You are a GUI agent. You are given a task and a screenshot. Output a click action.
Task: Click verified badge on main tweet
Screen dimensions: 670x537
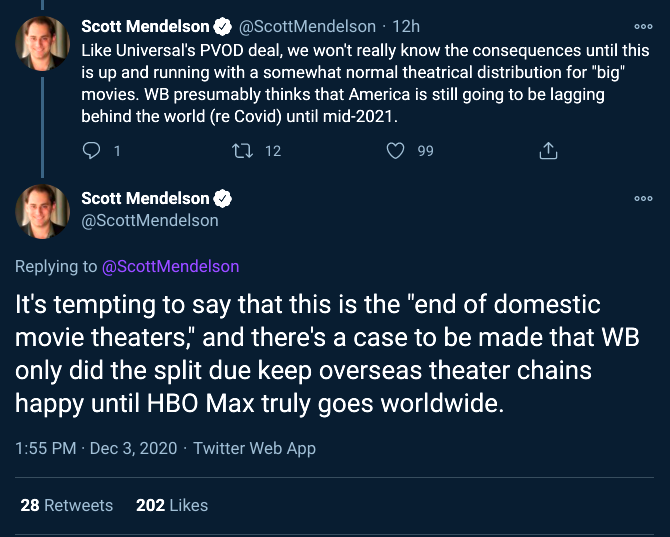(x=224, y=198)
